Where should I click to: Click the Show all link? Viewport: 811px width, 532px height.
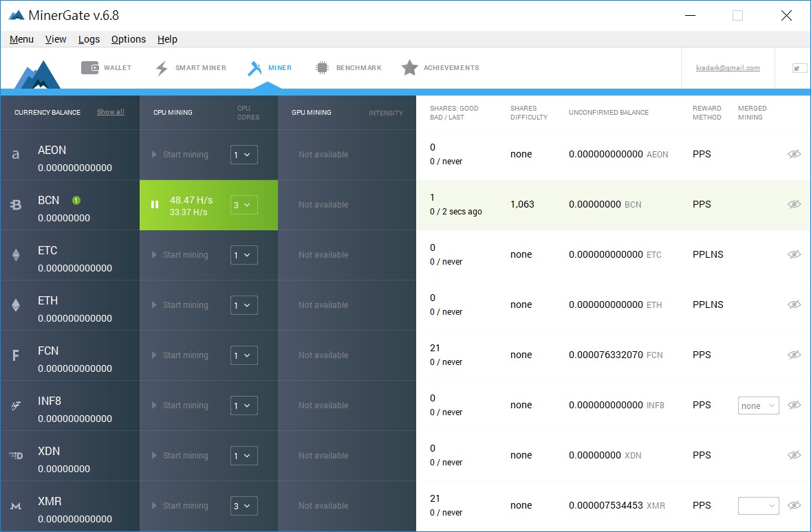pyautogui.click(x=110, y=112)
